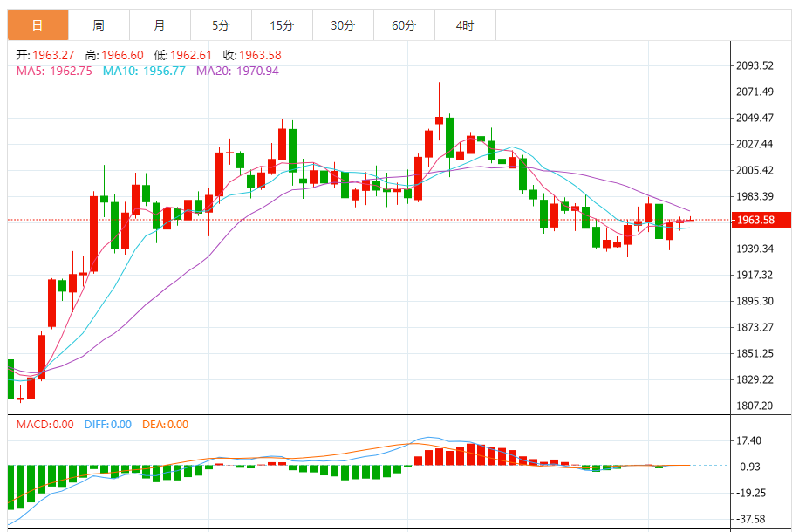Click the 1829.22 price axis label
799x532 pixels.
(755, 379)
